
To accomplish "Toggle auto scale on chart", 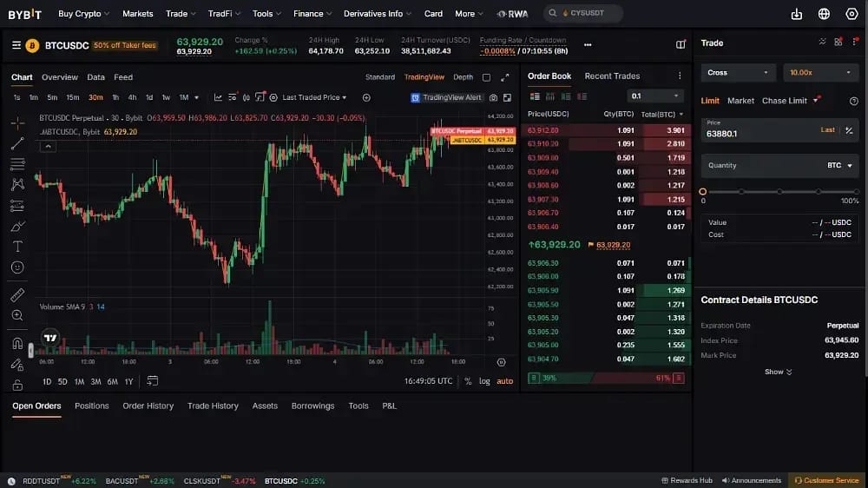I will click(505, 381).
